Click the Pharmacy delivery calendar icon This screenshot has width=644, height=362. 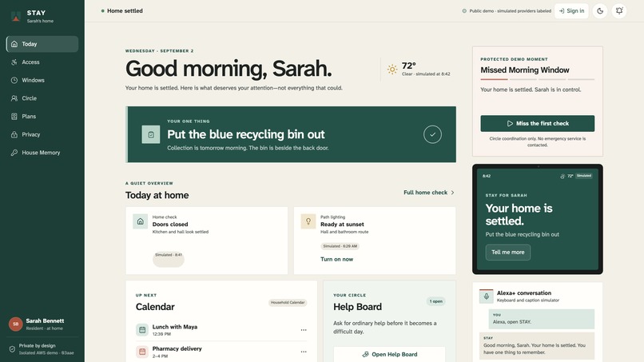(142, 352)
